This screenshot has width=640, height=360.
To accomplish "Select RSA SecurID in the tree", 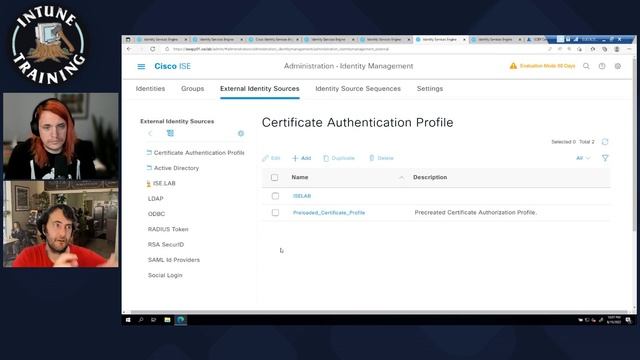I will [x=166, y=244].
